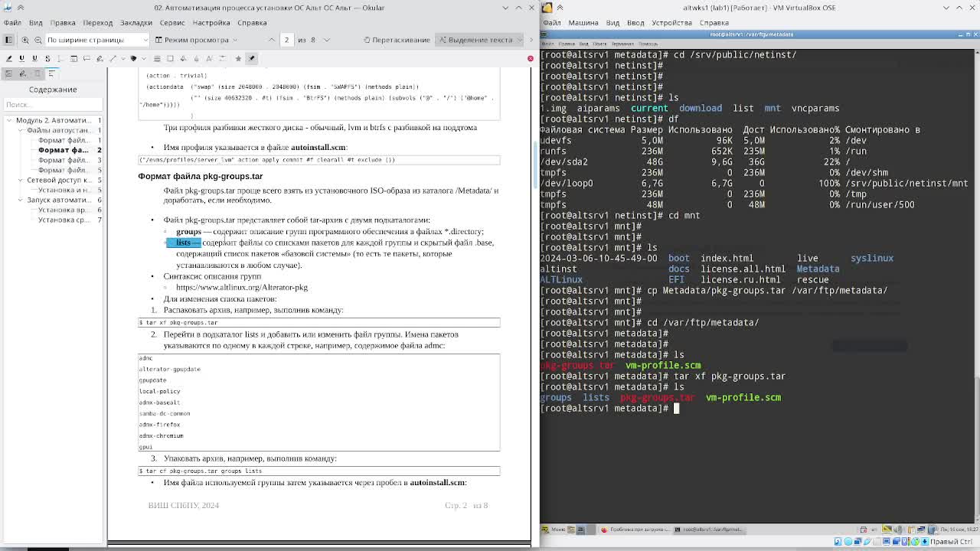Viewport: 980px width, 551px height.
Task: Toggle the pin annotation tool button
Action: 252,58
